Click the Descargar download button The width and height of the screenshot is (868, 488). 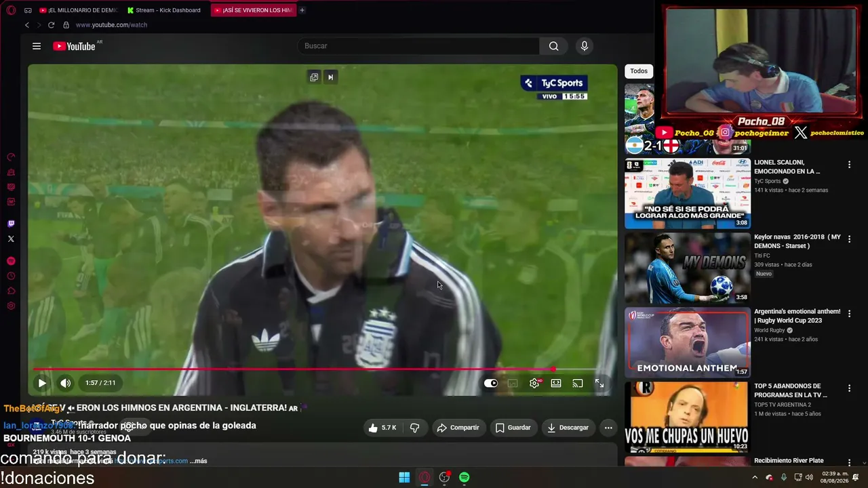(568, 428)
